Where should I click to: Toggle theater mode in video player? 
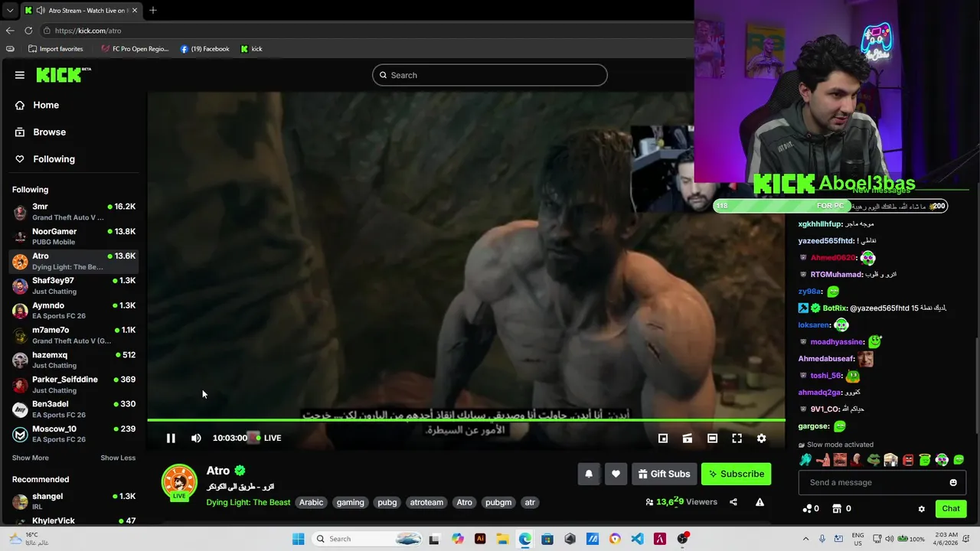[x=712, y=438]
